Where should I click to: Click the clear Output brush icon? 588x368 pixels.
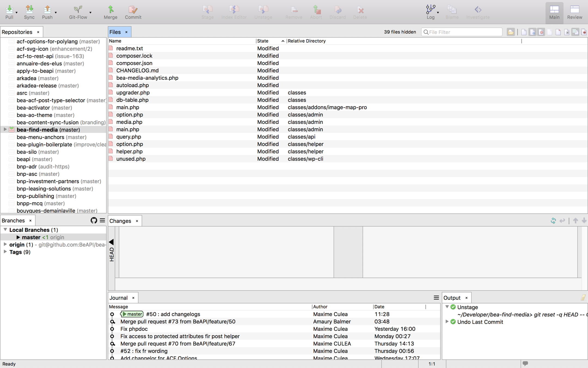[x=583, y=298]
